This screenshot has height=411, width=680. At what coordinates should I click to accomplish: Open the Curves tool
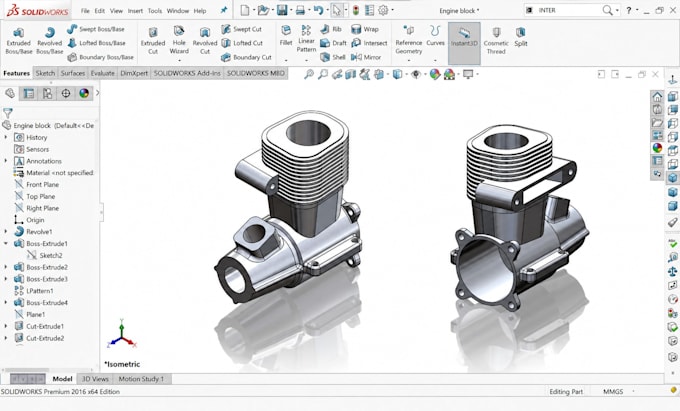coord(435,36)
